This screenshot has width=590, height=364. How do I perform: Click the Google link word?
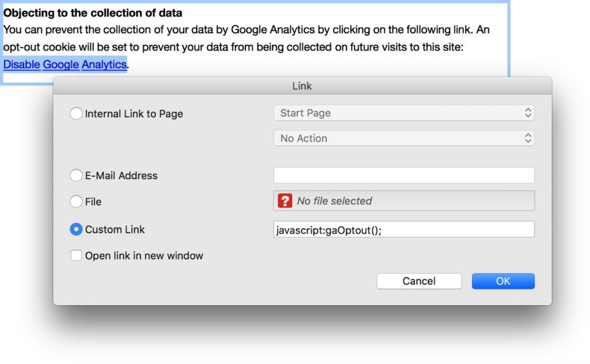click(x=61, y=64)
